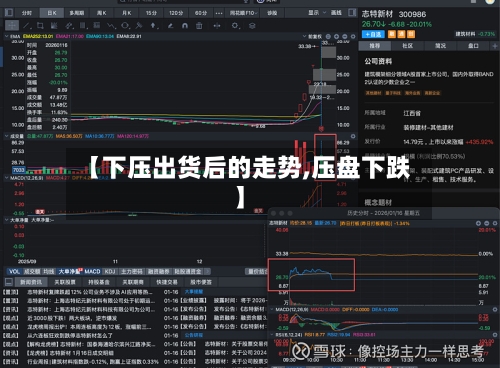Pick the zigzag wave line tool
This screenshot has height=368, width=500.
tap(111, 26)
